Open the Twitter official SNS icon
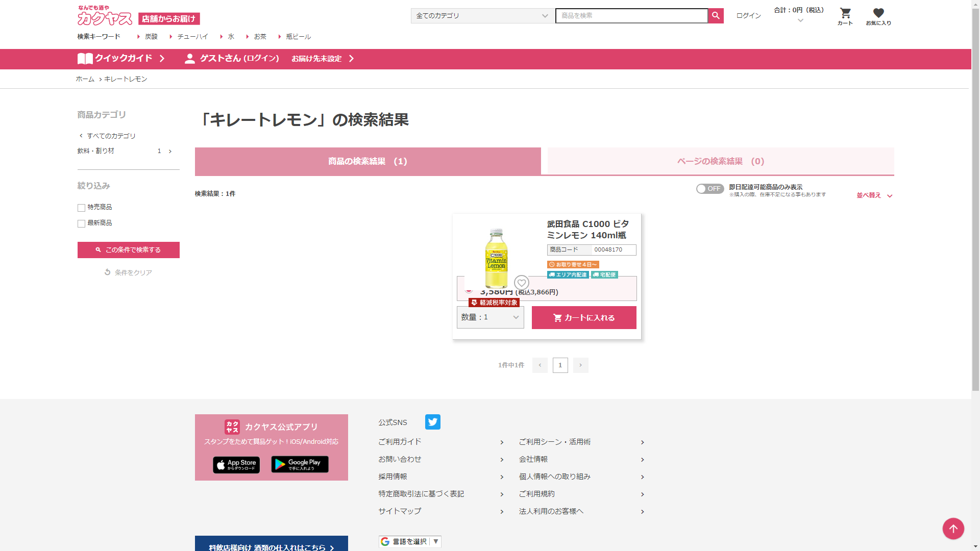Image resolution: width=980 pixels, height=551 pixels. (x=432, y=422)
